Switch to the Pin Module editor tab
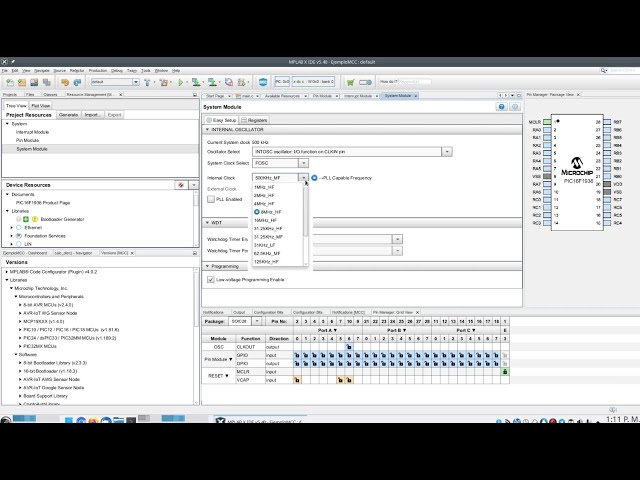 pos(322,96)
